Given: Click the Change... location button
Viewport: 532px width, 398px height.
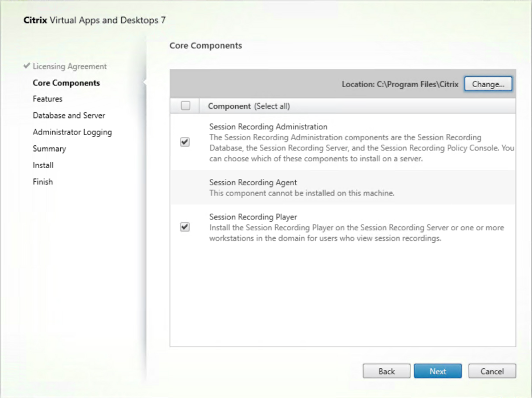Looking at the screenshot, I should pyautogui.click(x=488, y=84).
